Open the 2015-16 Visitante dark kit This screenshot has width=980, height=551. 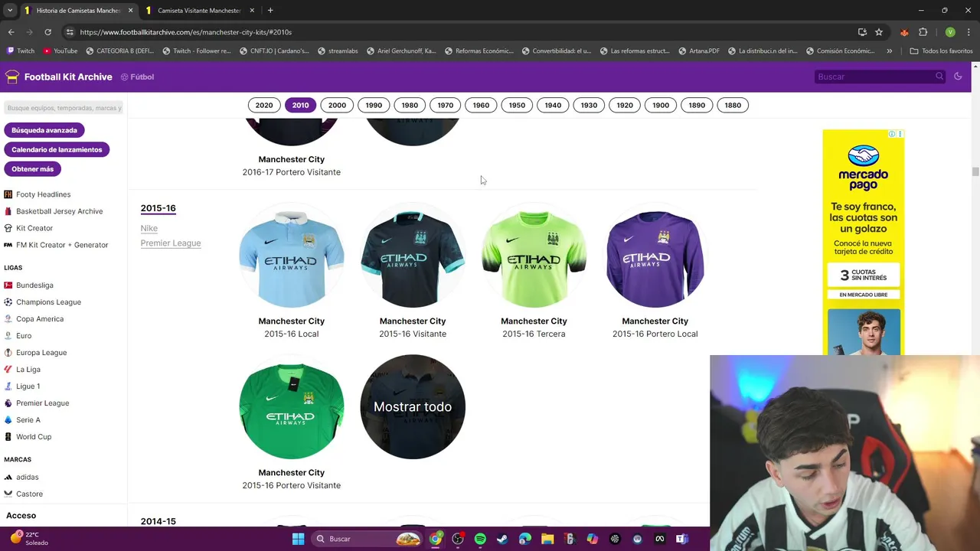point(413,256)
